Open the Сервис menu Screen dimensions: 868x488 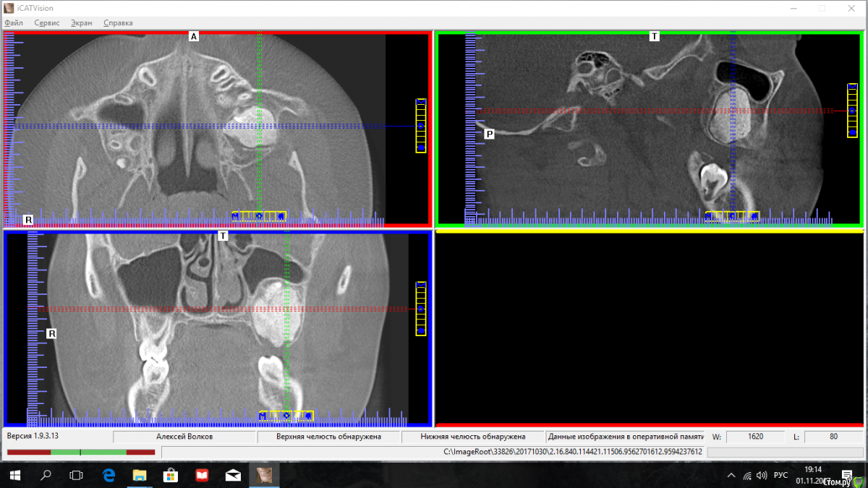[x=47, y=22]
